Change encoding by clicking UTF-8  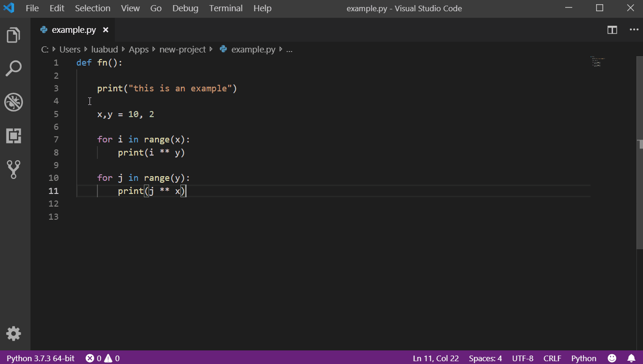coord(523,358)
